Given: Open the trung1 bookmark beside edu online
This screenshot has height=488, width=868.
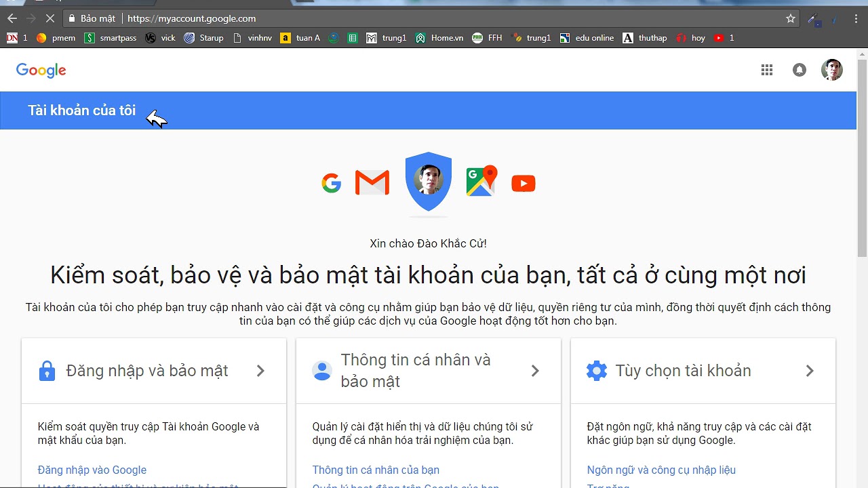Looking at the screenshot, I should click(532, 38).
